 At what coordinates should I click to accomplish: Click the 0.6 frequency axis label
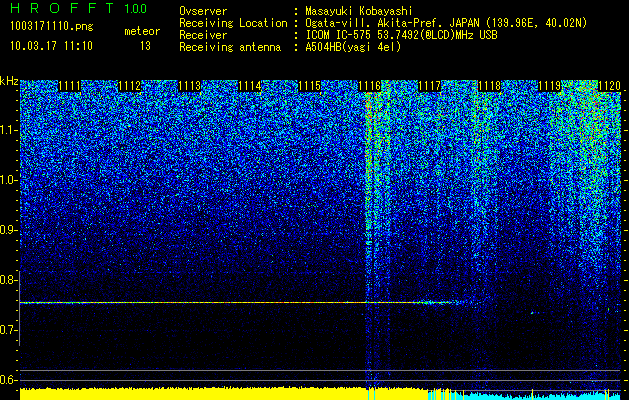pyautogui.click(x=8, y=380)
